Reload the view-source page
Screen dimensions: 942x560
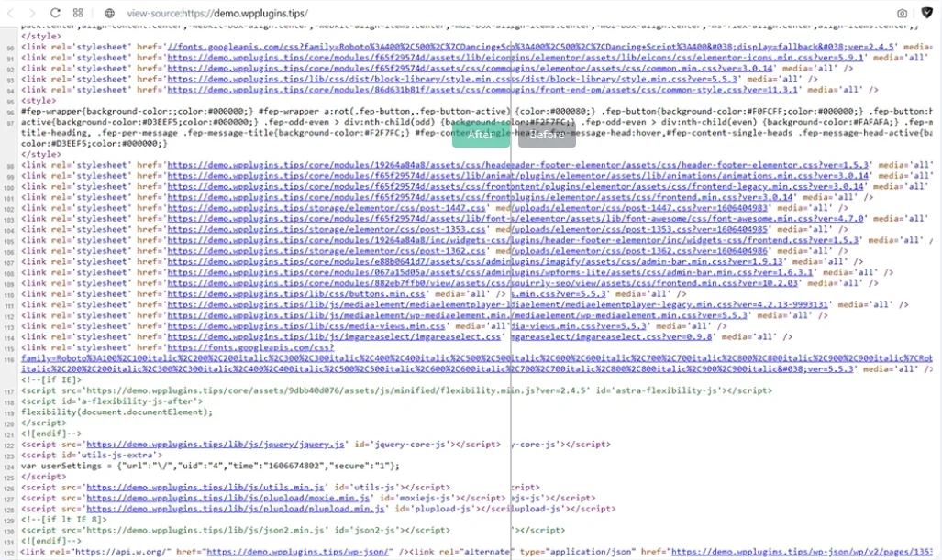[x=55, y=13]
